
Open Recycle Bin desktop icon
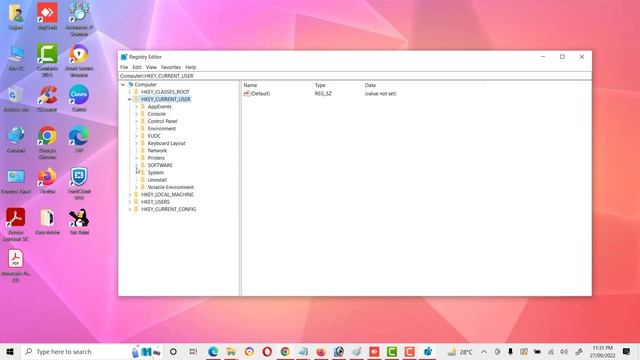[x=16, y=99]
